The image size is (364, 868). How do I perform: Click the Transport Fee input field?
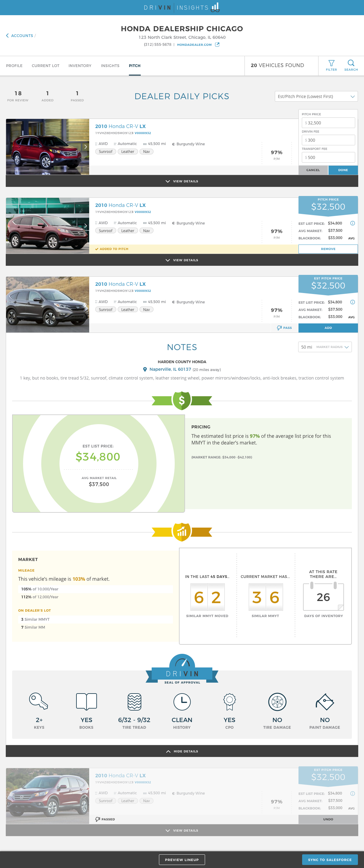pyautogui.click(x=328, y=157)
